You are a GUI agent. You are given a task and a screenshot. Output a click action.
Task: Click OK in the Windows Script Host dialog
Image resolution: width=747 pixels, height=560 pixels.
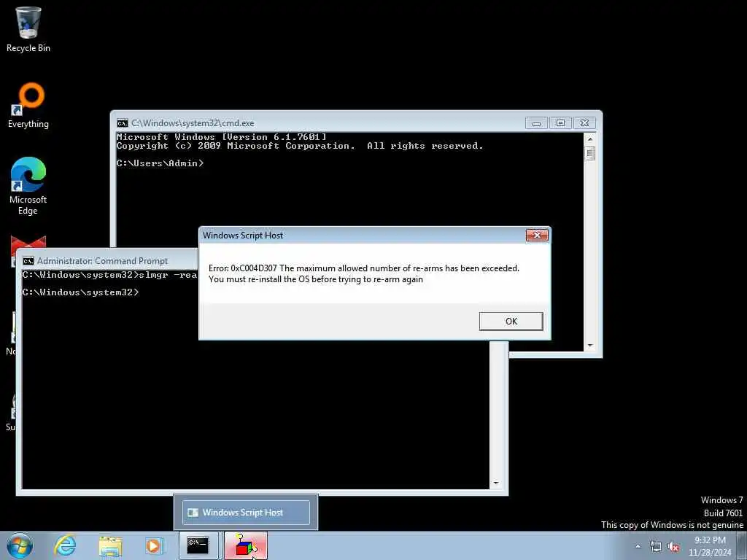click(511, 321)
